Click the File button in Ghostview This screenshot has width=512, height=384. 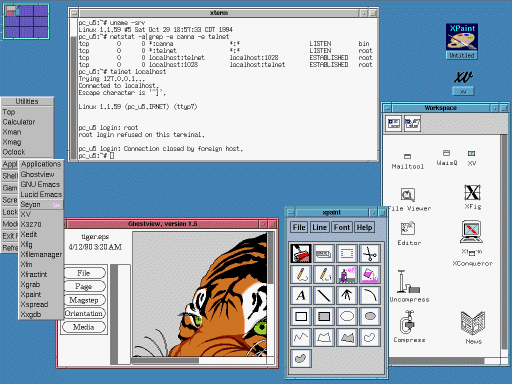[x=84, y=273]
